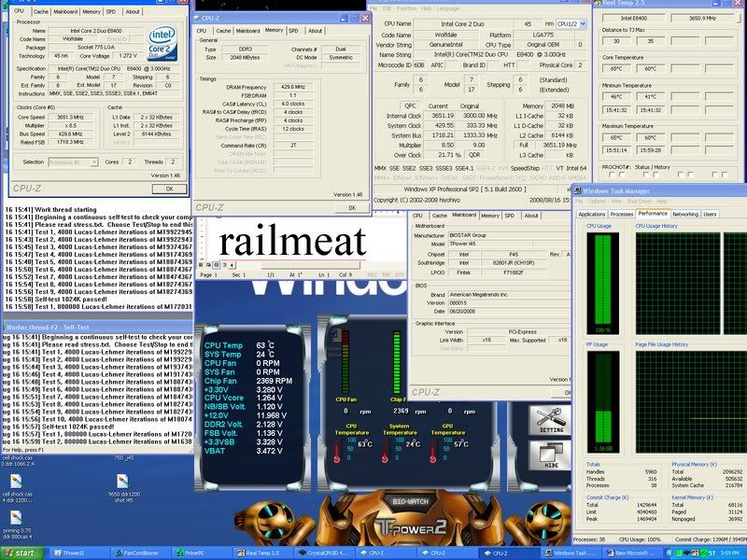Switch to CrystalCPUID taskbar button

pos(323,553)
